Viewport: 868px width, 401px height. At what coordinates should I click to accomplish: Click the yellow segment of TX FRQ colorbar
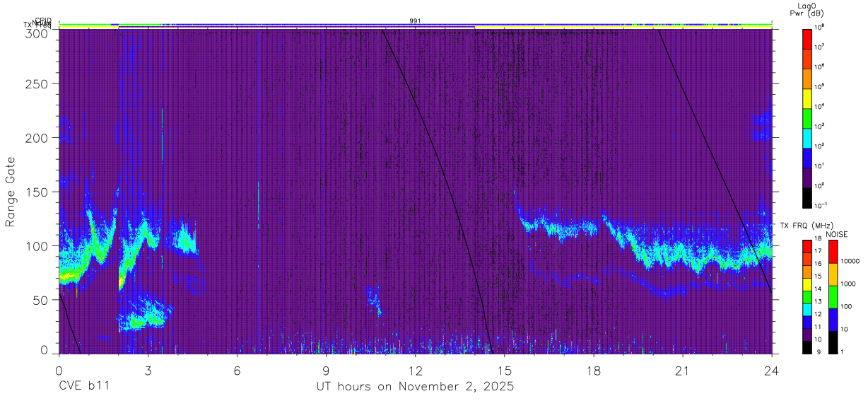coord(808,284)
